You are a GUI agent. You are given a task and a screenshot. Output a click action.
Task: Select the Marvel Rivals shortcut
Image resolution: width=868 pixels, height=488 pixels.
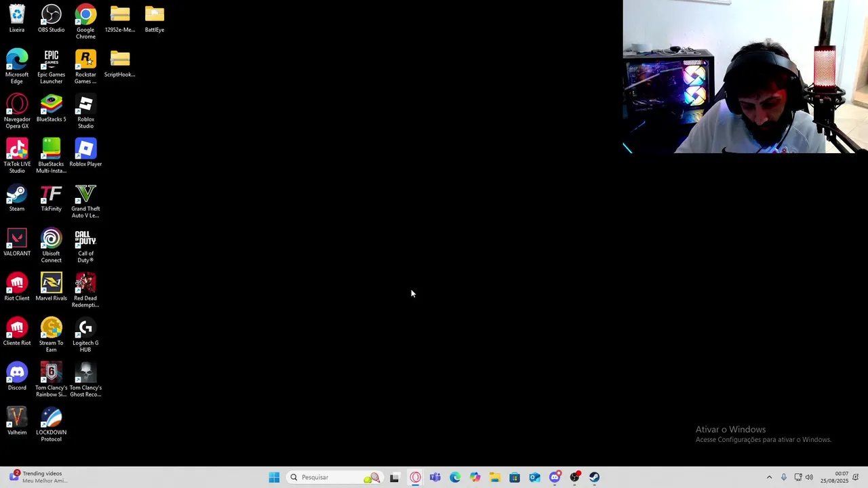(x=51, y=287)
